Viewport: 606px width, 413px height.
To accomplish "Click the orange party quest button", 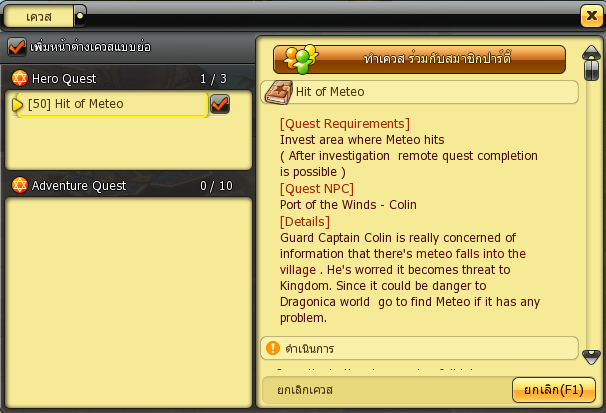I will click(x=419, y=59).
